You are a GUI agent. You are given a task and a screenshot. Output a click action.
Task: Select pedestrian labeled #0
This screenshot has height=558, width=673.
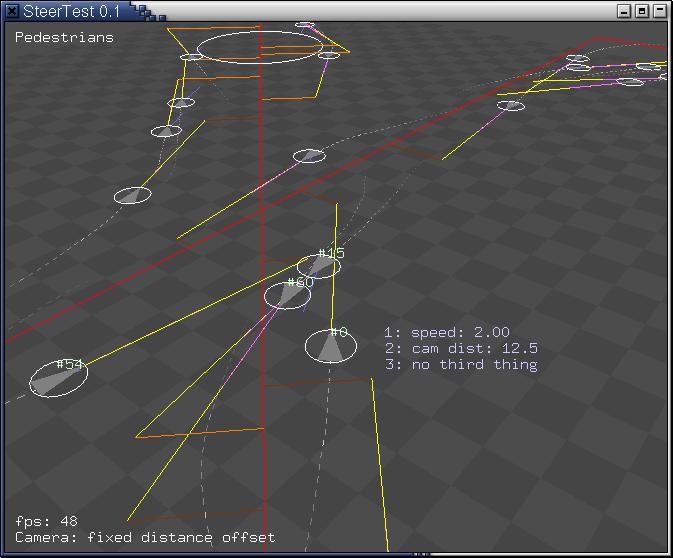coord(330,346)
